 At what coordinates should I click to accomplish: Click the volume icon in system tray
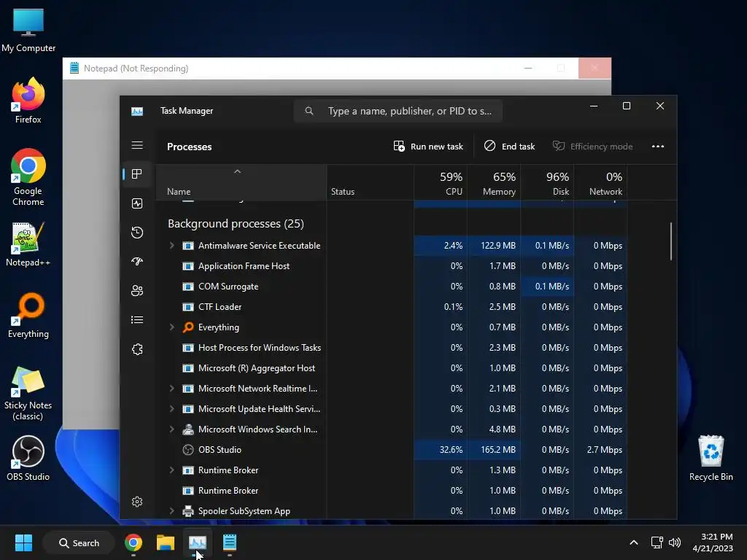(675, 542)
